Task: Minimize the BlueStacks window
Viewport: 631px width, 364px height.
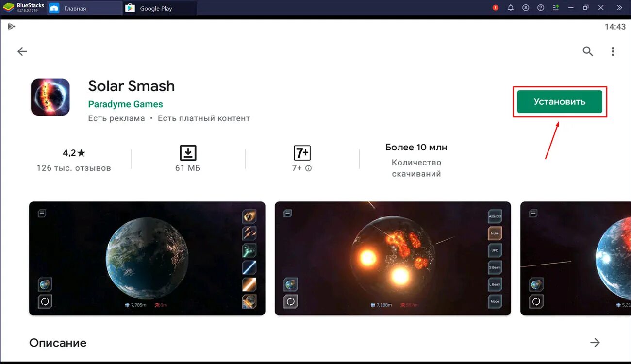Action: [x=572, y=8]
